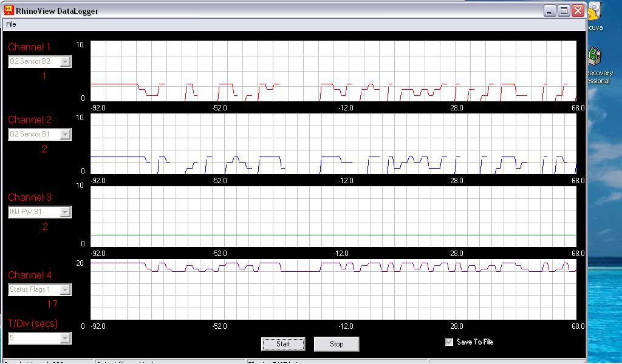
Task: Minimize the RhinoView DataLogger window
Action: click(549, 11)
